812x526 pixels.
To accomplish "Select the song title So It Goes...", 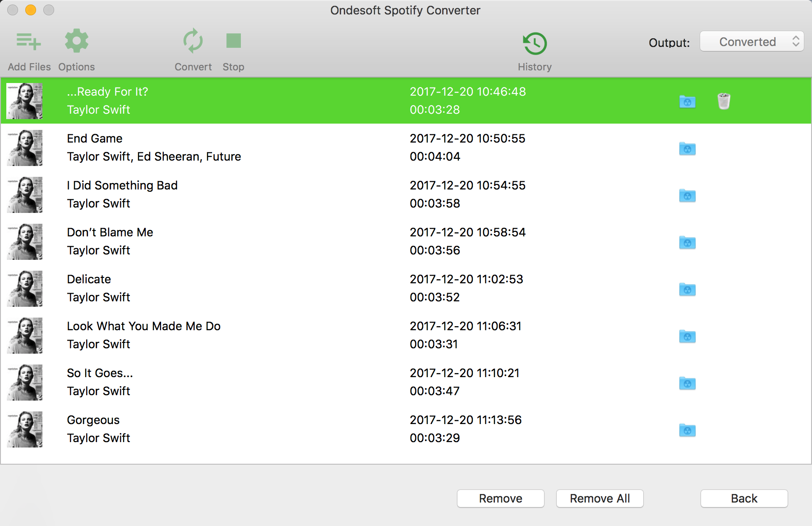I will [x=100, y=373].
